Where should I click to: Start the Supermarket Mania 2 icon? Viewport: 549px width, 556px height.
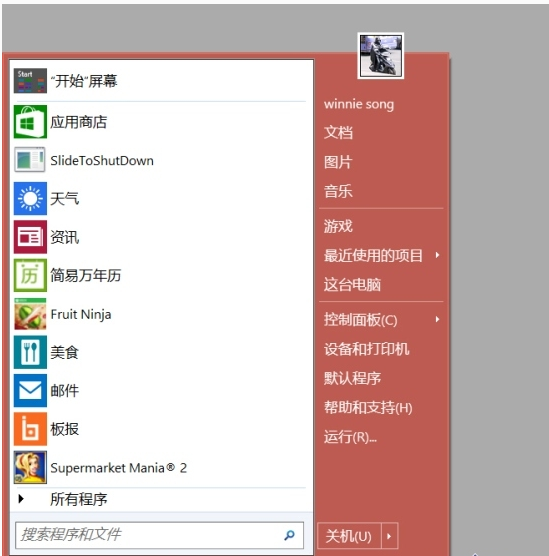(30, 467)
